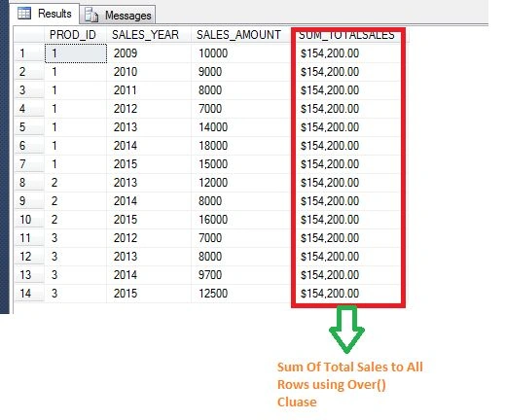Select row header number 3
The image size is (505, 420).
(29, 90)
